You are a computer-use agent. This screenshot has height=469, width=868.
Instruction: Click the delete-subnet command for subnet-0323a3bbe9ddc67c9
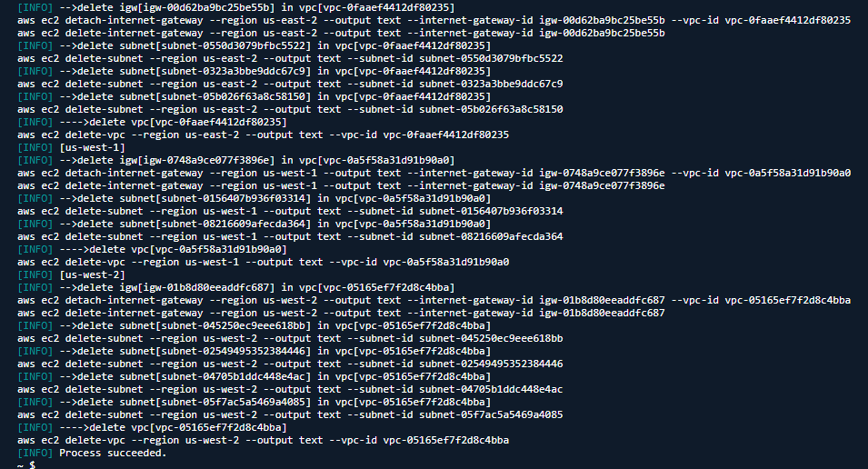point(290,84)
